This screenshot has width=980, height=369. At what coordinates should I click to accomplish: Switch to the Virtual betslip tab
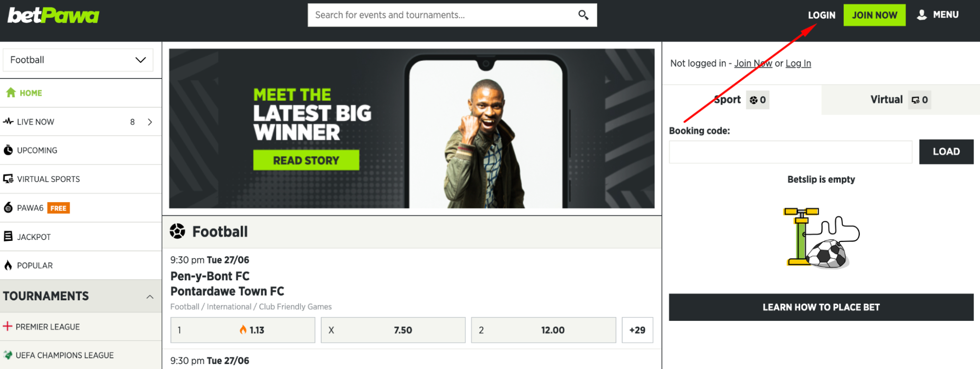tap(901, 100)
